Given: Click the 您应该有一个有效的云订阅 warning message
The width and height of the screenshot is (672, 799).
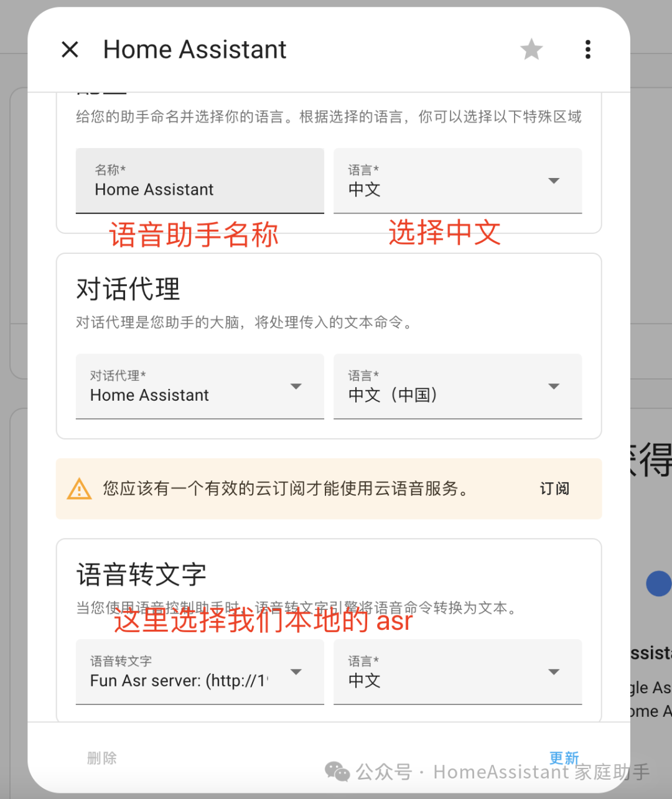Looking at the screenshot, I should [x=286, y=488].
